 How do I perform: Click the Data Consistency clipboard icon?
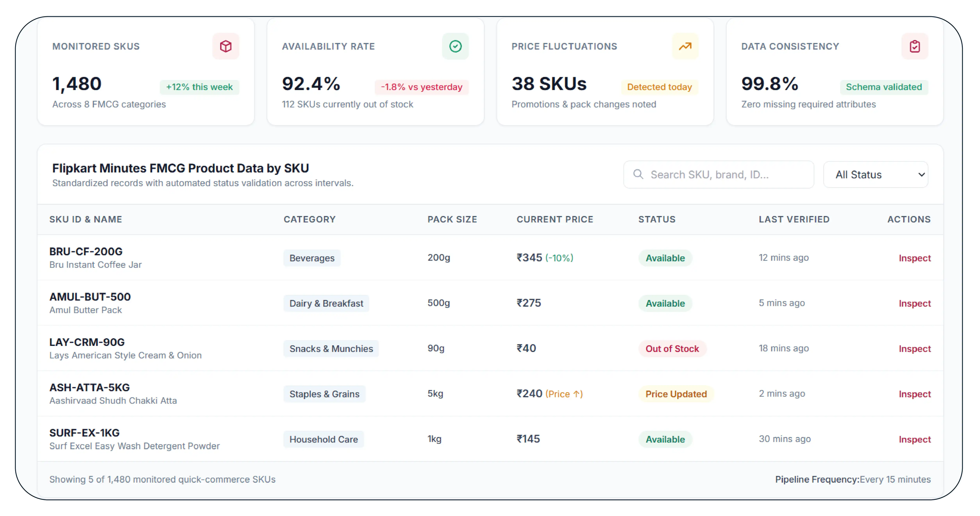point(915,46)
